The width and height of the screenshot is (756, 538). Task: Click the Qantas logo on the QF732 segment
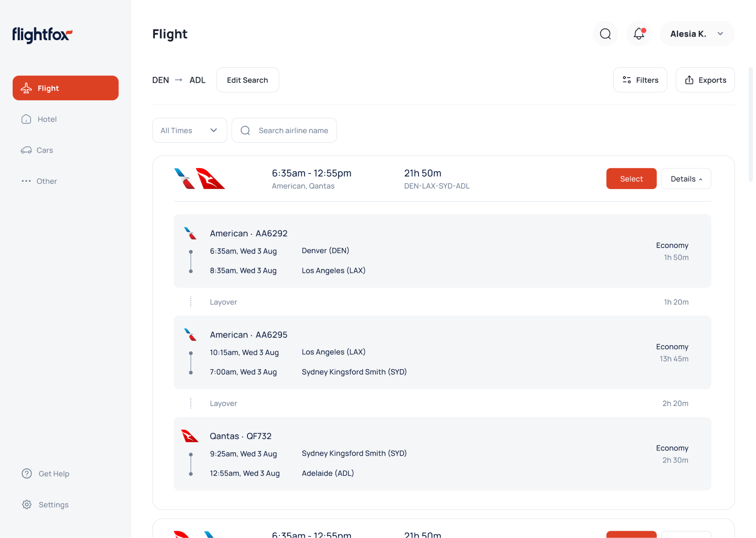(190, 436)
